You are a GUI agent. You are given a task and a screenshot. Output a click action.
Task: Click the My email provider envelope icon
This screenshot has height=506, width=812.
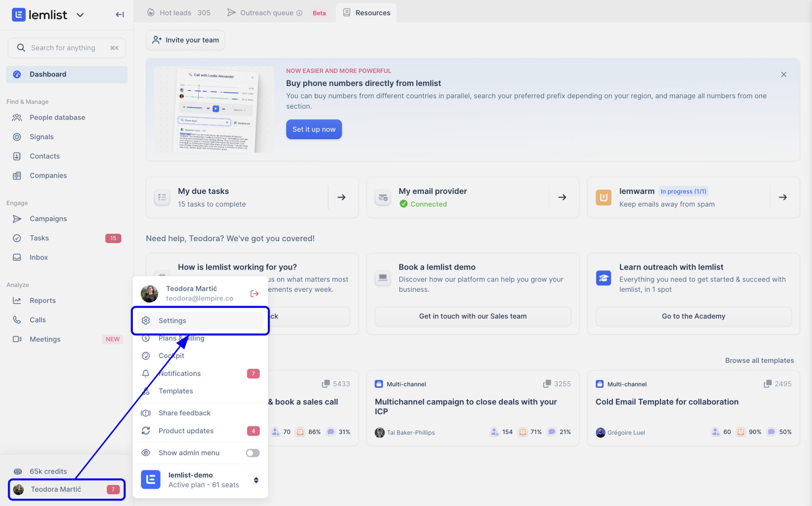point(383,197)
